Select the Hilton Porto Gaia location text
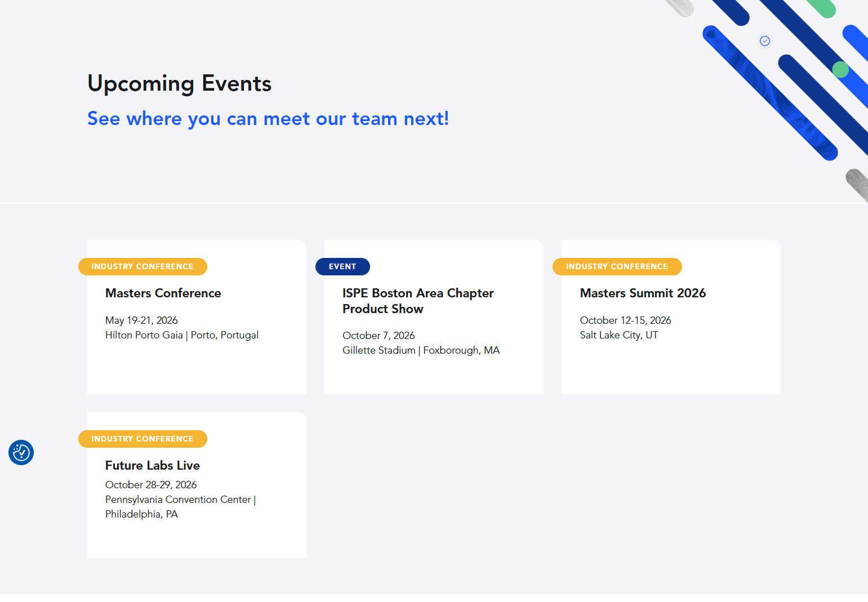868x602 pixels. pyautogui.click(x=181, y=335)
